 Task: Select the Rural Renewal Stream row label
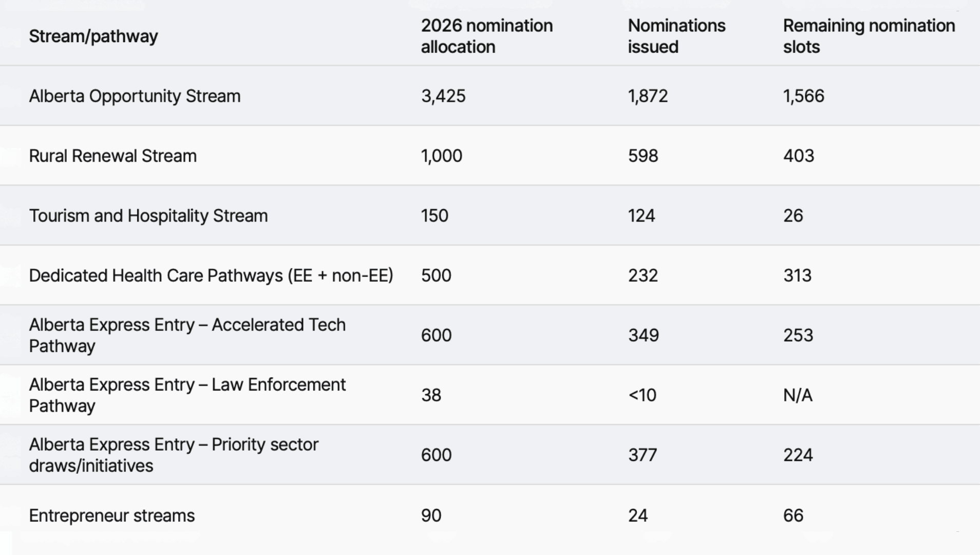[112, 156]
